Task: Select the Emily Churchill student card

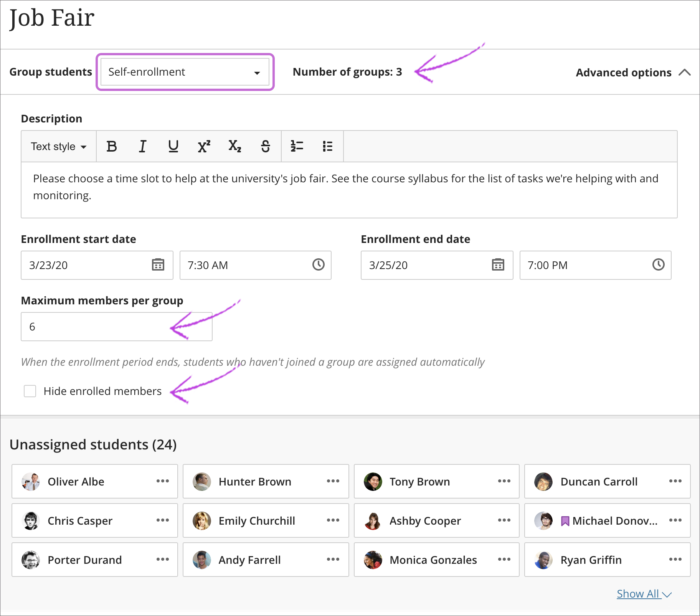Action: point(257,521)
